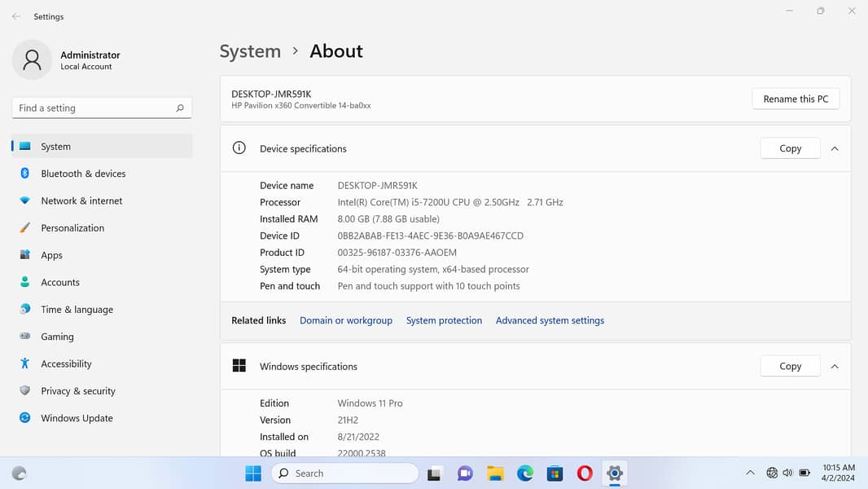Show hidden system tray icons
Viewport: 868px width, 489px height.
[x=750, y=474]
